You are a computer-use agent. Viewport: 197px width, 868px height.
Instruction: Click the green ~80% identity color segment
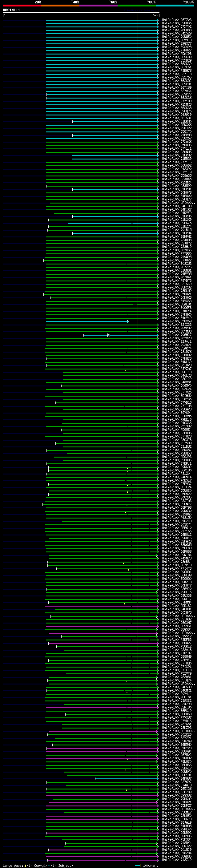[x=137, y=6]
